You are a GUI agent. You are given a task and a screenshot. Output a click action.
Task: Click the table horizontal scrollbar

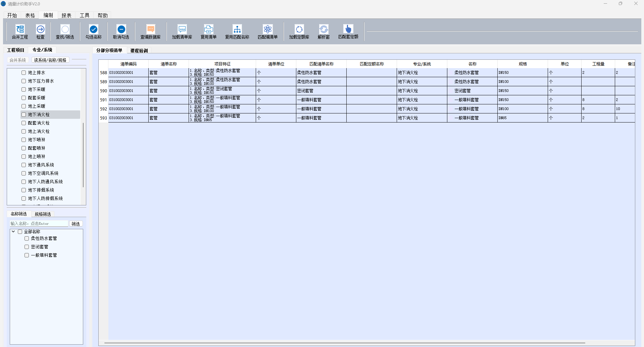coord(345,343)
